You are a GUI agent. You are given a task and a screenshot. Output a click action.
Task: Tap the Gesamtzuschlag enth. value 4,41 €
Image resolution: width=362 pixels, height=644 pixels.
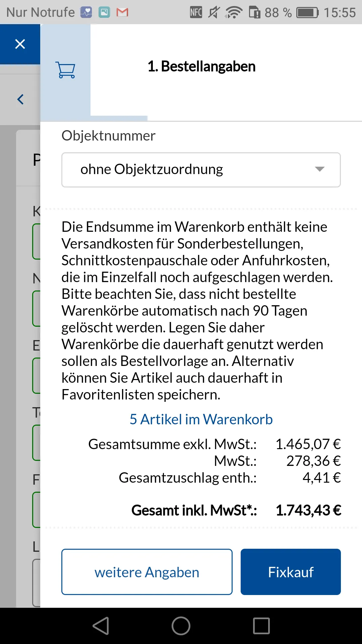pos(321,478)
